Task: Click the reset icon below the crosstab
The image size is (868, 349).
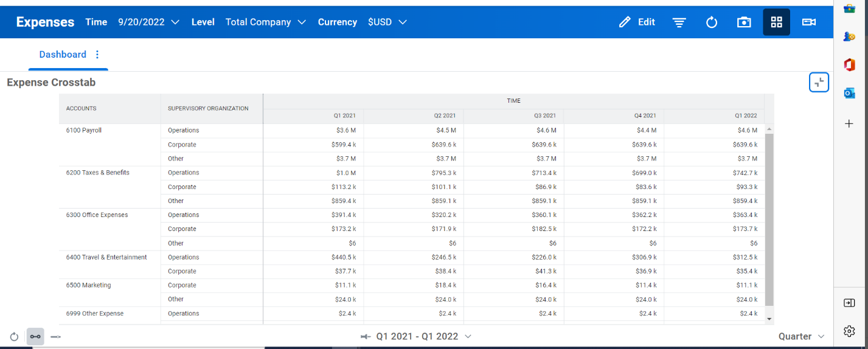Action: (14, 336)
